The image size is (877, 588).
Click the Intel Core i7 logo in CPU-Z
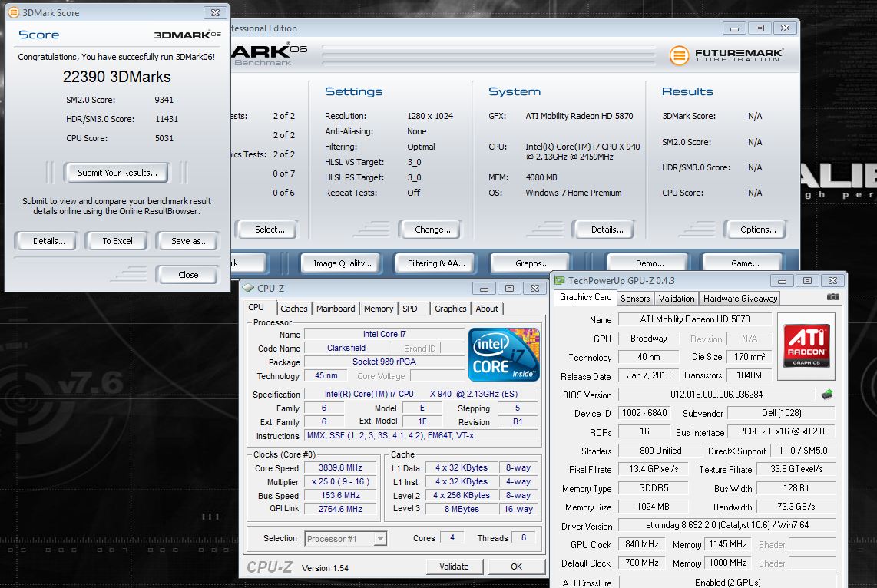click(x=504, y=355)
